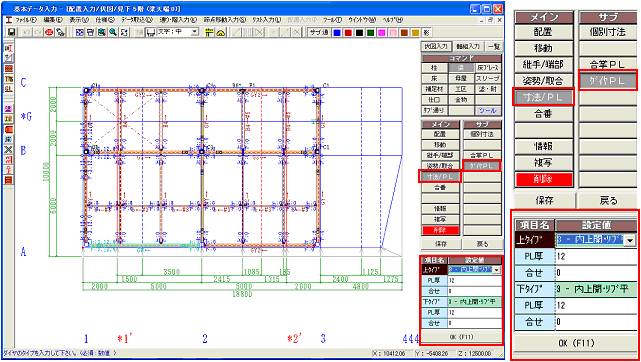Select the 補足材 command button

434,89
